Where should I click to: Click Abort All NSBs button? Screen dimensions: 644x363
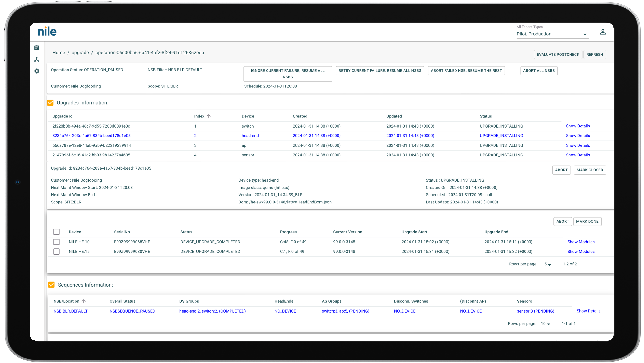pyautogui.click(x=539, y=70)
